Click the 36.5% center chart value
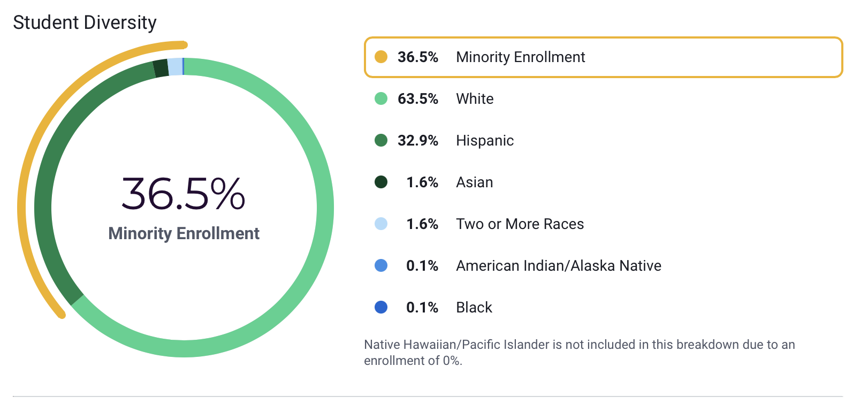Image resolution: width=868 pixels, height=412 pixels. pos(183,193)
